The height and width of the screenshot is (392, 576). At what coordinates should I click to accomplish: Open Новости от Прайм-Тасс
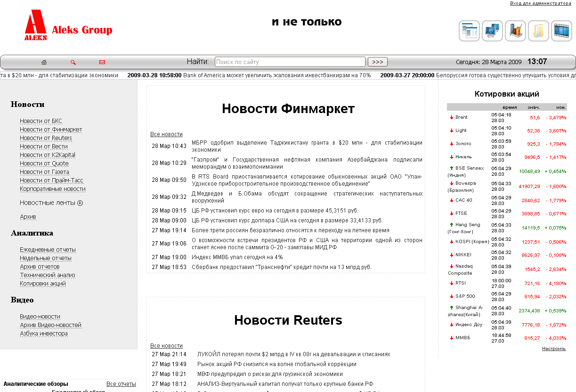pos(52,180)
